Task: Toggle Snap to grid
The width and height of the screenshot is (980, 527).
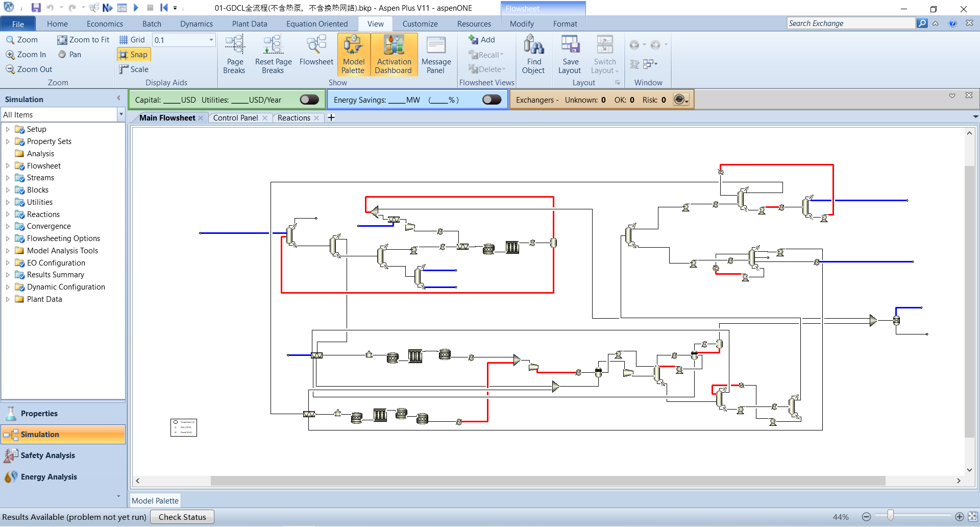Action: [133, 55]
